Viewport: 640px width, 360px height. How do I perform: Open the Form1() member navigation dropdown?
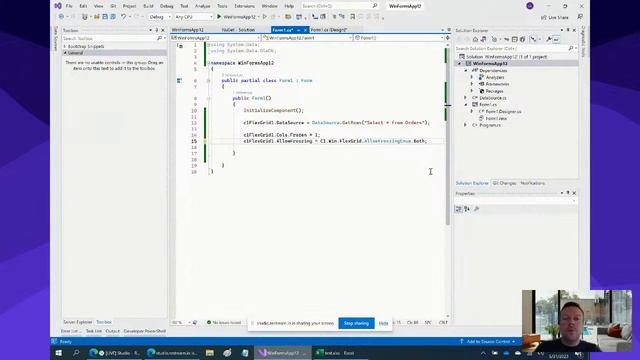(399, 38)
